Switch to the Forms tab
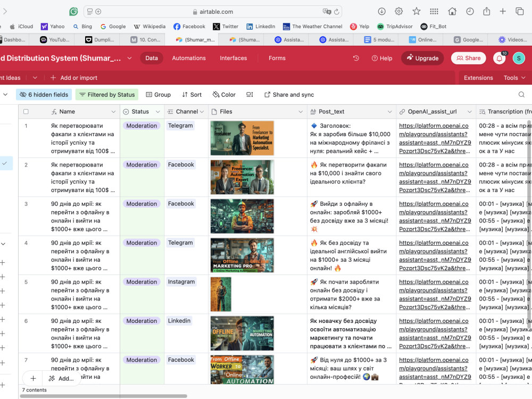The image size is (532, 399). [277, 59]
